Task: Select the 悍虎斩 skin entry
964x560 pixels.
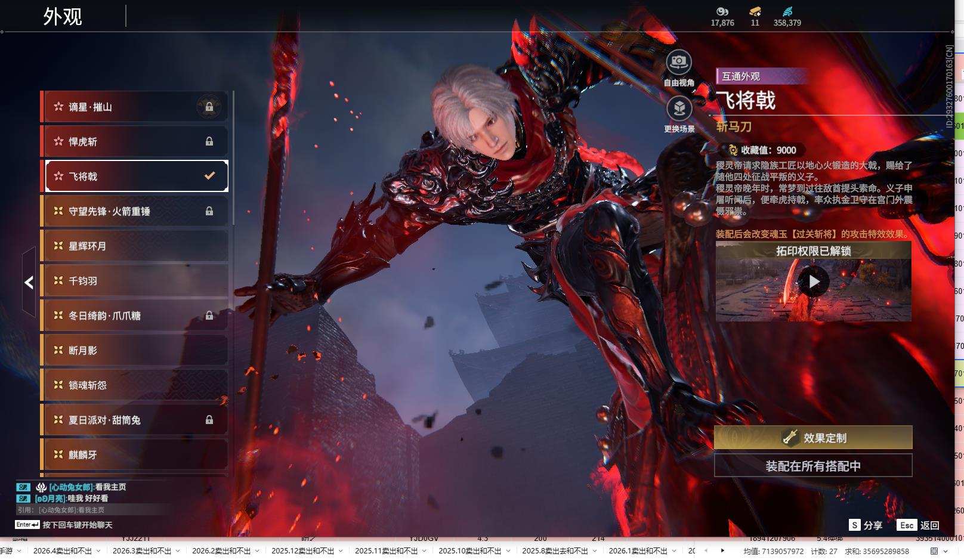Action: (x=134, y=141)
